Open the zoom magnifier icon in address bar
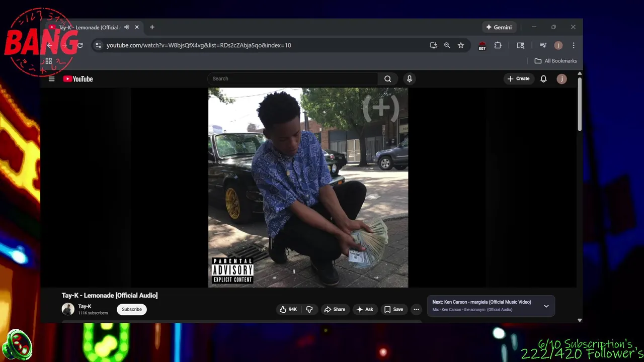644x362 pixels. (x=447, y=45)
